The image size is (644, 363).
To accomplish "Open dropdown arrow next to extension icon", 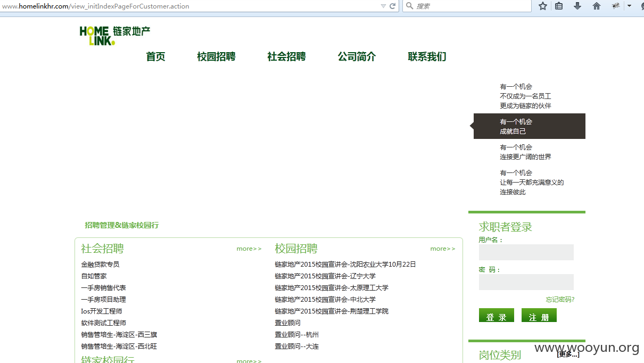I will (x=629, y=6).
